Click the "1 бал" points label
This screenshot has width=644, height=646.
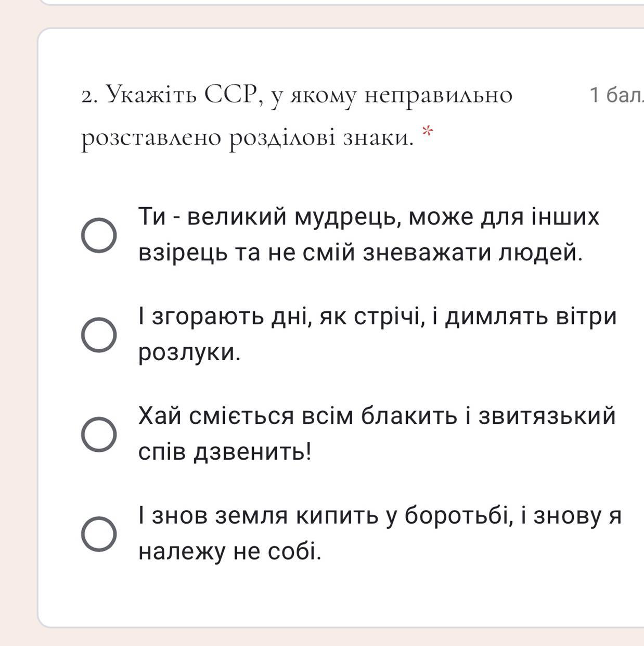616,95
